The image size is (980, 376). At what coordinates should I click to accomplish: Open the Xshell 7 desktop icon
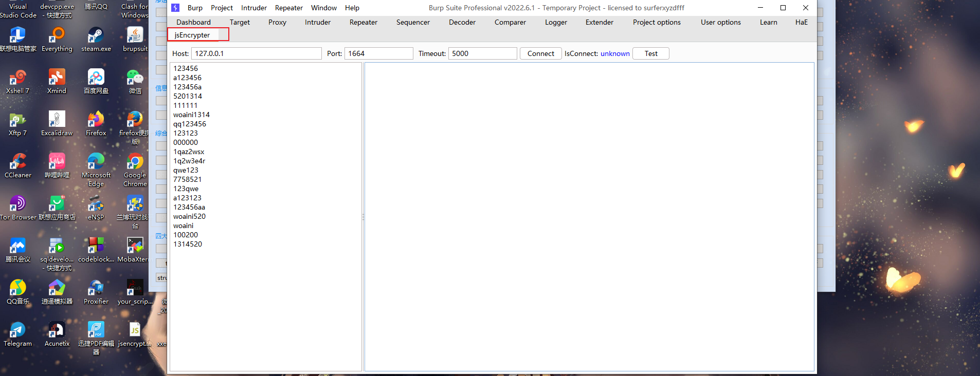[x=18, y=82]
